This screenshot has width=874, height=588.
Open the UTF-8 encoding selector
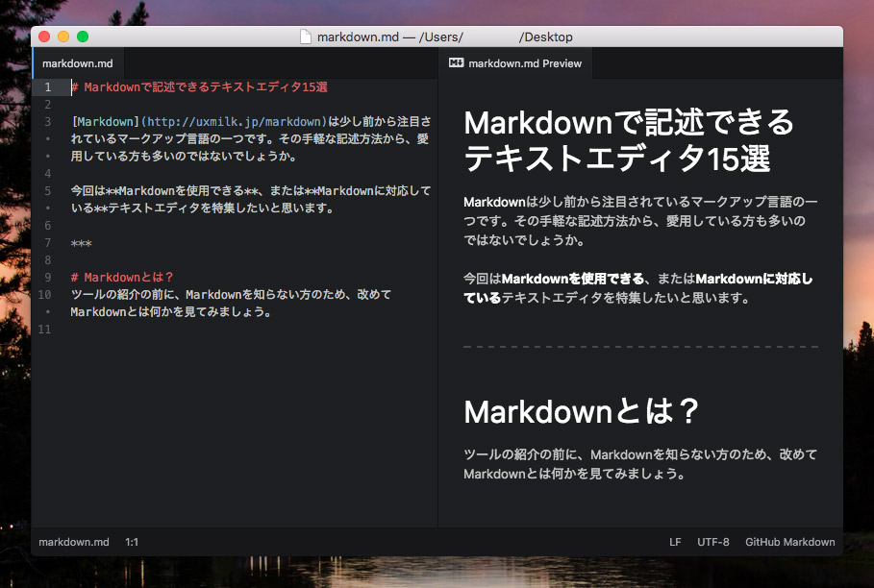coord(713,542)
